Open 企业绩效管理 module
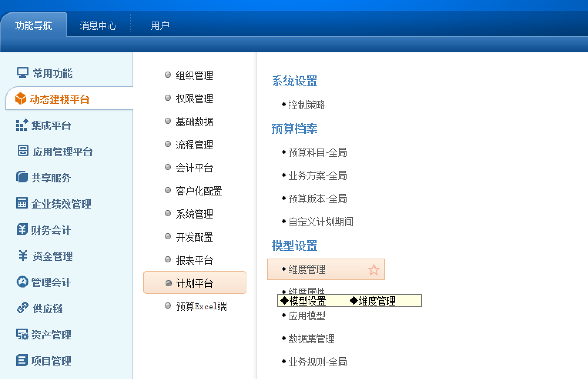Screen dimensions: 588x379 click(x=61, y=204)
